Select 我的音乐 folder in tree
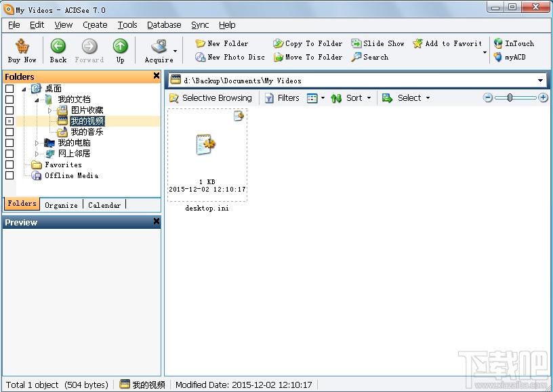Image resolution: width=553 pixels, height=392 pixels. [x=87, y=132]
